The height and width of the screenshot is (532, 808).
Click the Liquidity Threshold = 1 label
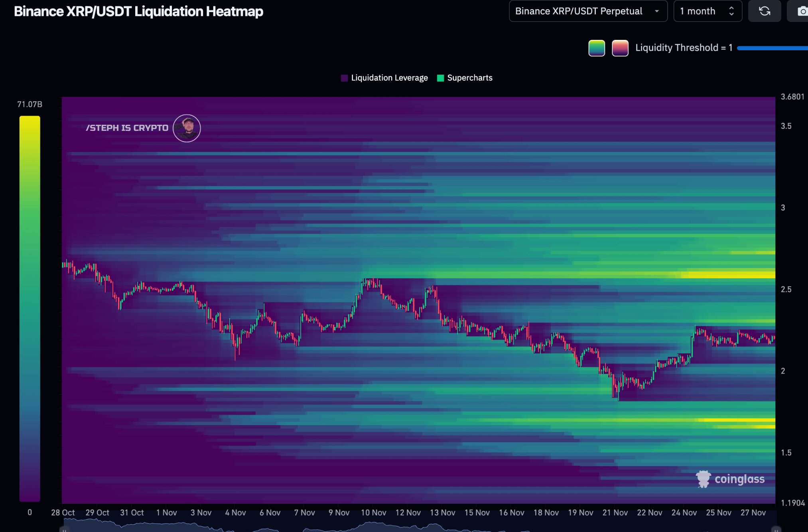683,47
